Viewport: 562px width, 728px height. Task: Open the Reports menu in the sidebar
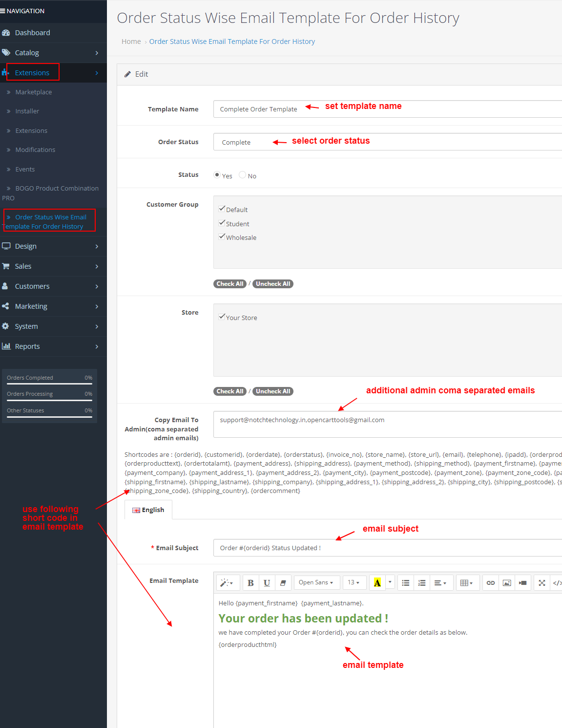coord(27,346)
